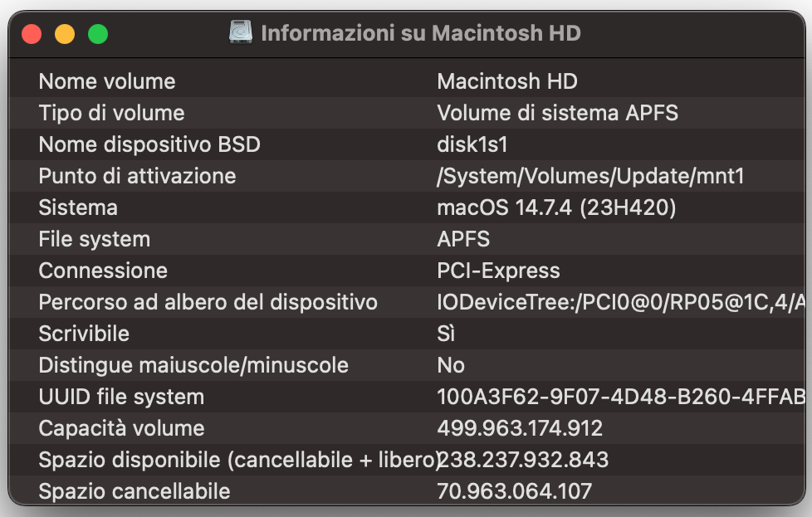Image resolution: width=812 pixels, height=517 pixels.
Task: Click the Nome volume label
Action: [105, 81]
